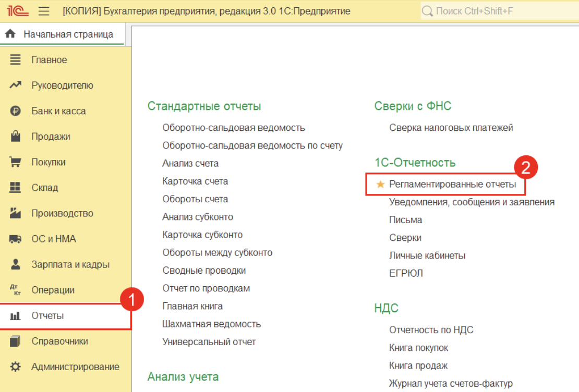
Task: Click the Покупки shopping cart icon
Action: [x=14, y=162]
